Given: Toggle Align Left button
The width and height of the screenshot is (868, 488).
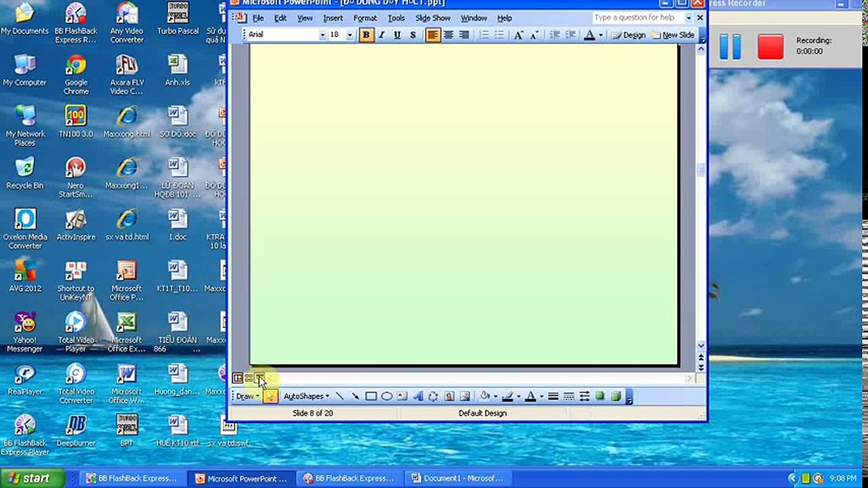Looking at the screenshot, I should click(432, 35).
